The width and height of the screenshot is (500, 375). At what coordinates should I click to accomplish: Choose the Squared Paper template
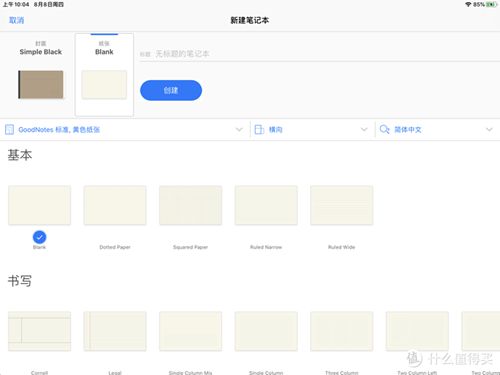click(x=190, y=205)
